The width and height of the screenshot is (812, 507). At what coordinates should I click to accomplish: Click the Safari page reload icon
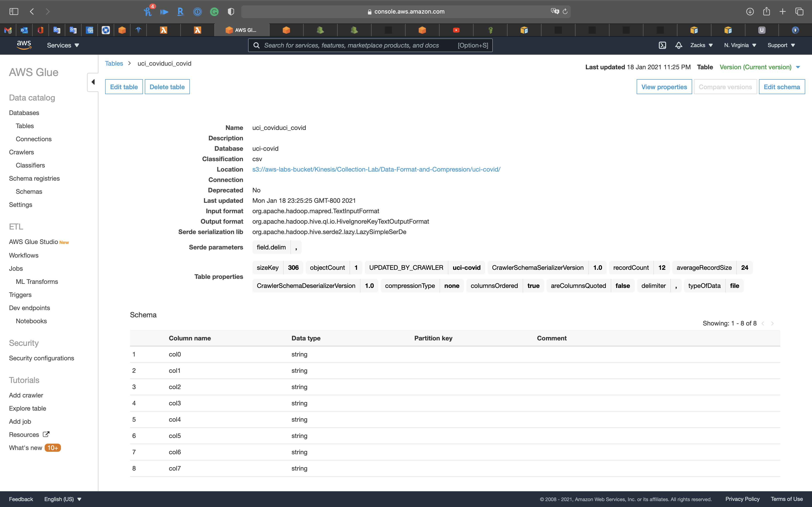565,11
